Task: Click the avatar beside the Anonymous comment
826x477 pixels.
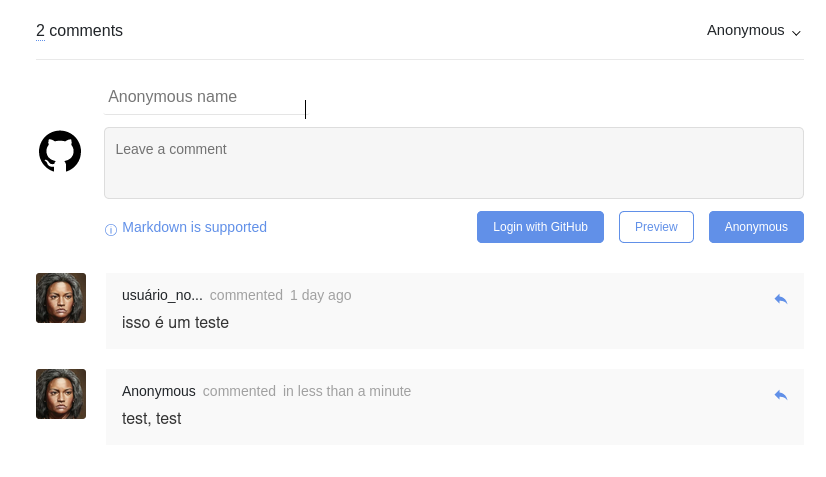Action: point(61,394)
